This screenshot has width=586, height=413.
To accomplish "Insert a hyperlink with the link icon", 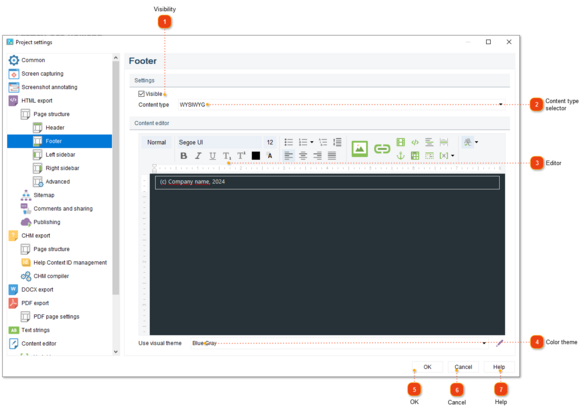I will (x=382, y=149).
